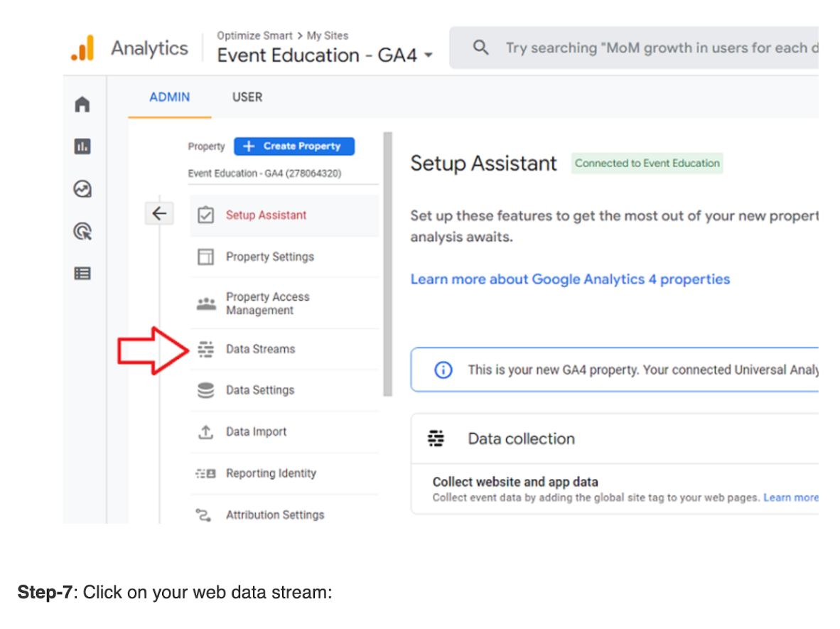Click the back arrow button
The height and width of the screenshot is (629, 840).
(x=159, y=213)
